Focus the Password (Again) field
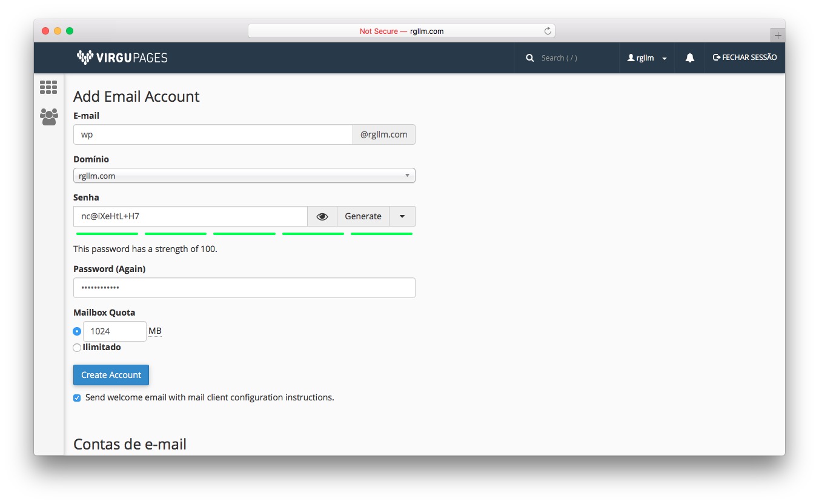This screenshot has height=504, width=819. [244, 288]
